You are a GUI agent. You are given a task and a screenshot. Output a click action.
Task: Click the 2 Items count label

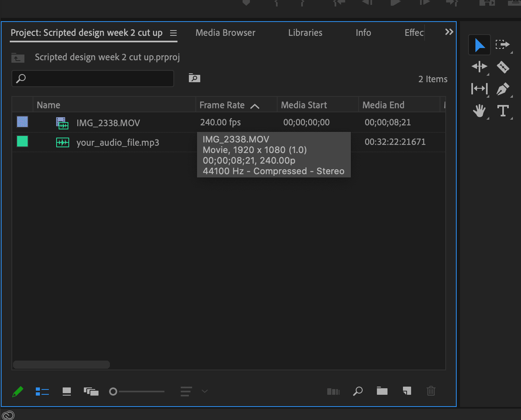point(433,79)
